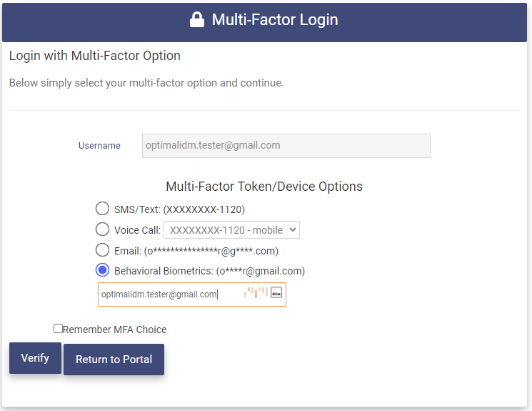Click the Login with Multi-Factor Option heading
Image resolution: width=532 pixels, height=411 pixels.
95,56
